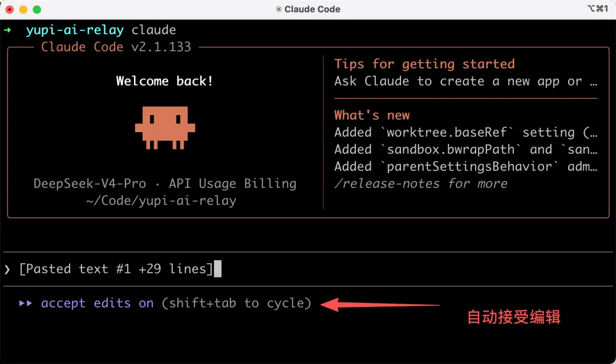Click the input prompt chevron
The height and width of the screenshot is (364, 616).
point(7,269)
